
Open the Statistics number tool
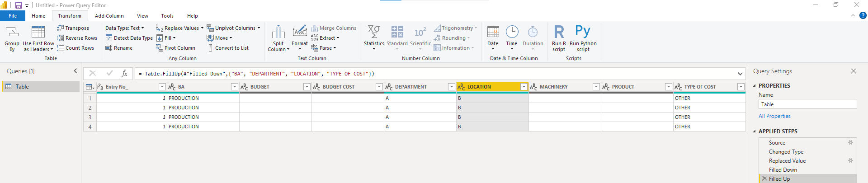pyautogui.click(x=374, y=32)
